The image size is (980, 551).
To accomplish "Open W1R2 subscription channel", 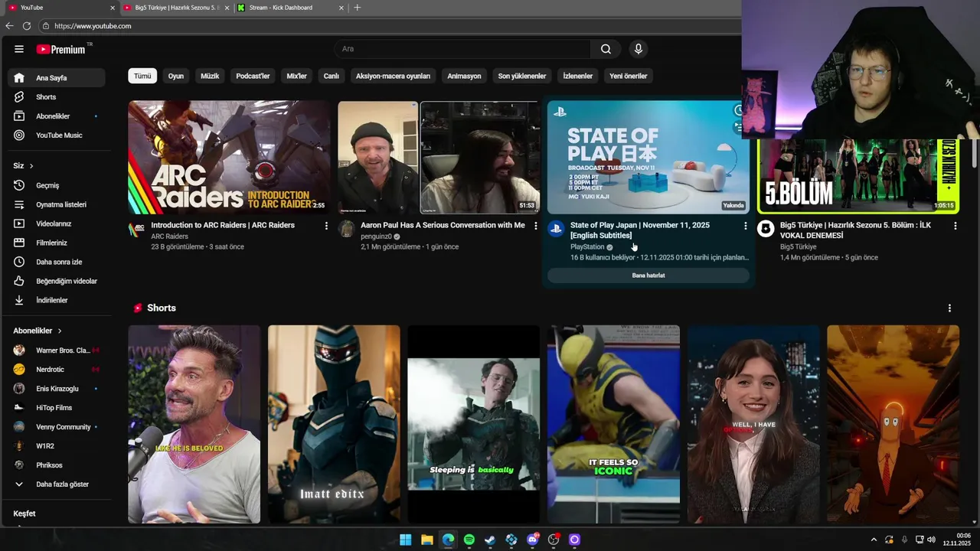I will tap(57, 445).
